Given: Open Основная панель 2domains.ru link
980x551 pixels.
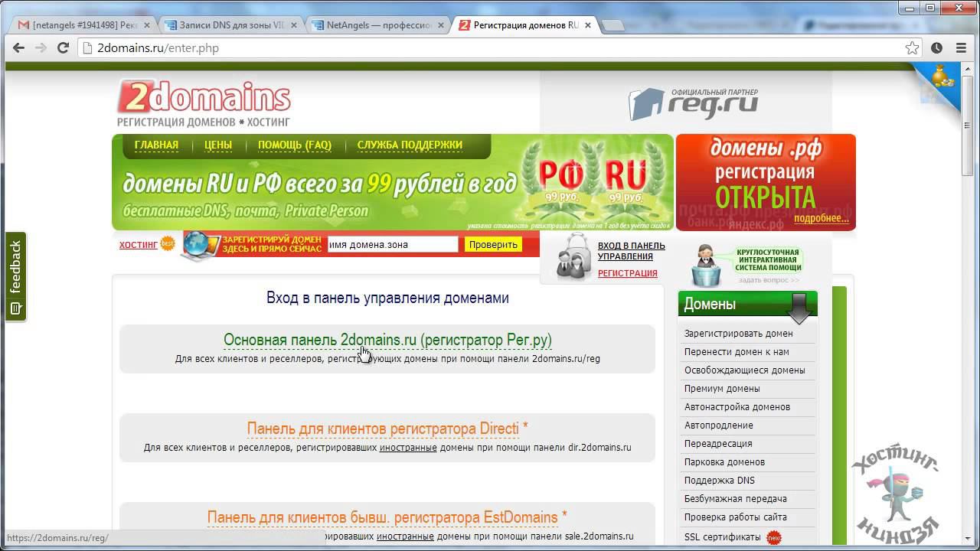Looking at the screenshot, I should pos(387,339).
